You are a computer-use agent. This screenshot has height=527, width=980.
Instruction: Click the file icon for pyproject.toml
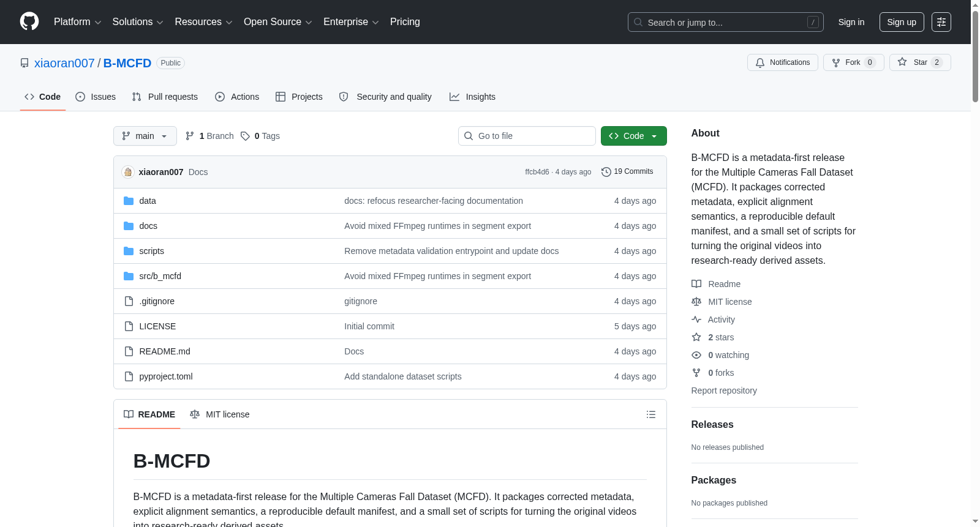pyautogui.click(x=129, y=376)
